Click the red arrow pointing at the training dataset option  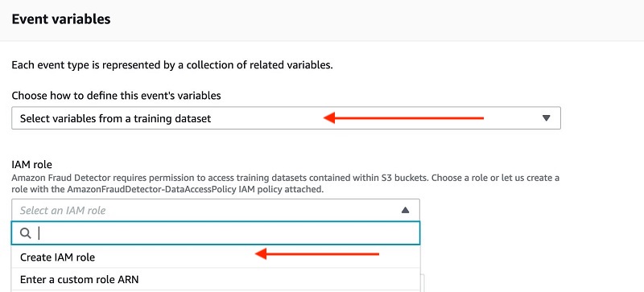pos(404,119)
